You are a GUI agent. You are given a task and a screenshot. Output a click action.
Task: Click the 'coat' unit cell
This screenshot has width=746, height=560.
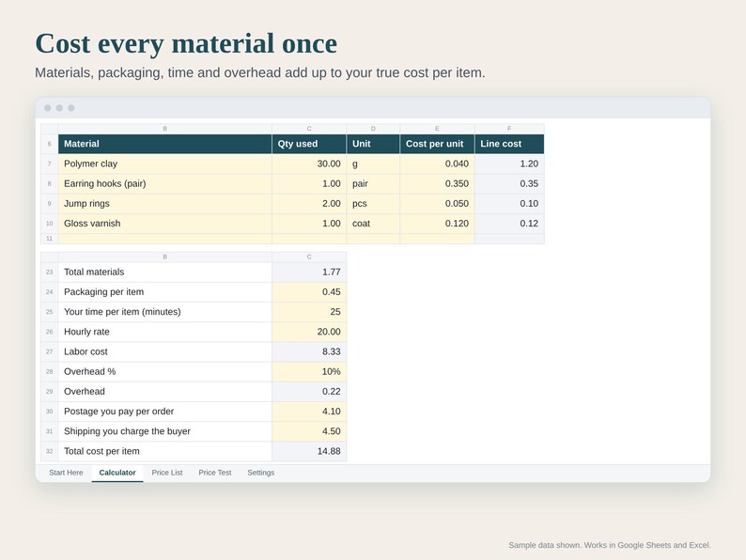point(373,224)
